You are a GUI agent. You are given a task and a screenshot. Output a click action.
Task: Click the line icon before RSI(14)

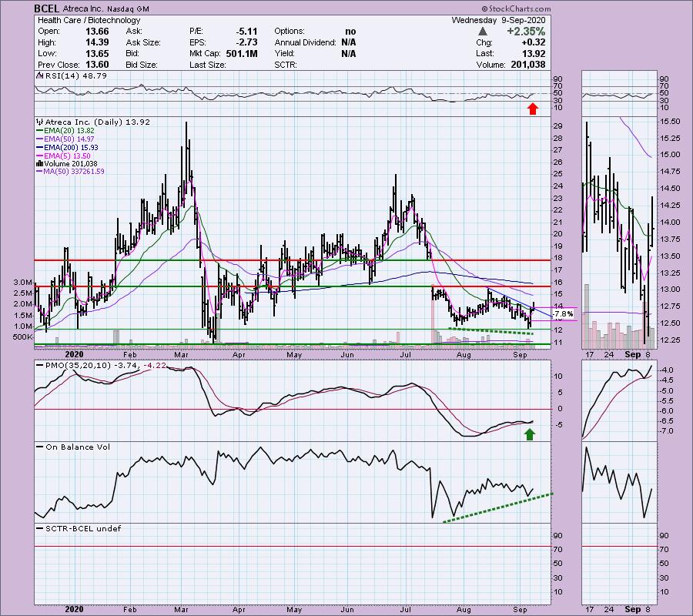point(39,75)
